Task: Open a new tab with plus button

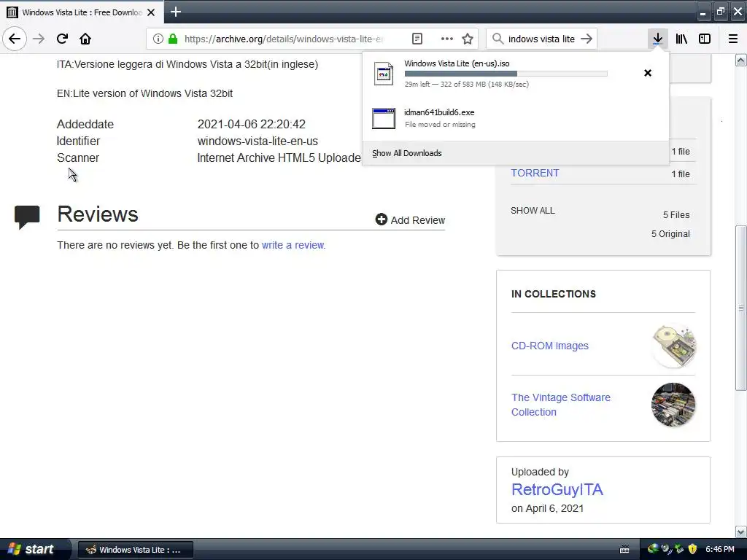Action: (175, 12)
